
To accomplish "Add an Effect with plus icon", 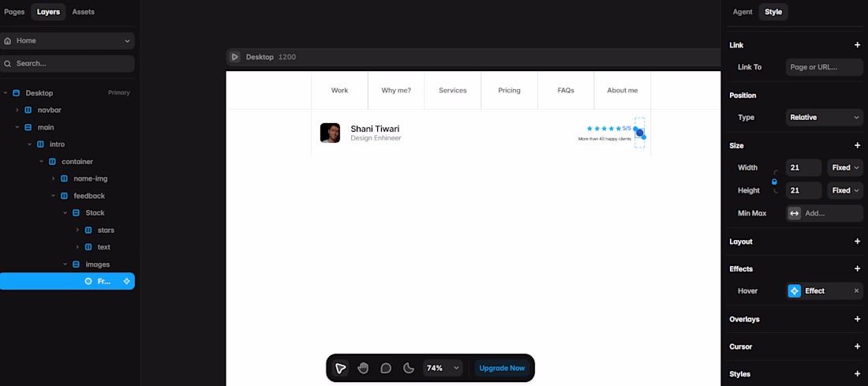I will (857, 268).
